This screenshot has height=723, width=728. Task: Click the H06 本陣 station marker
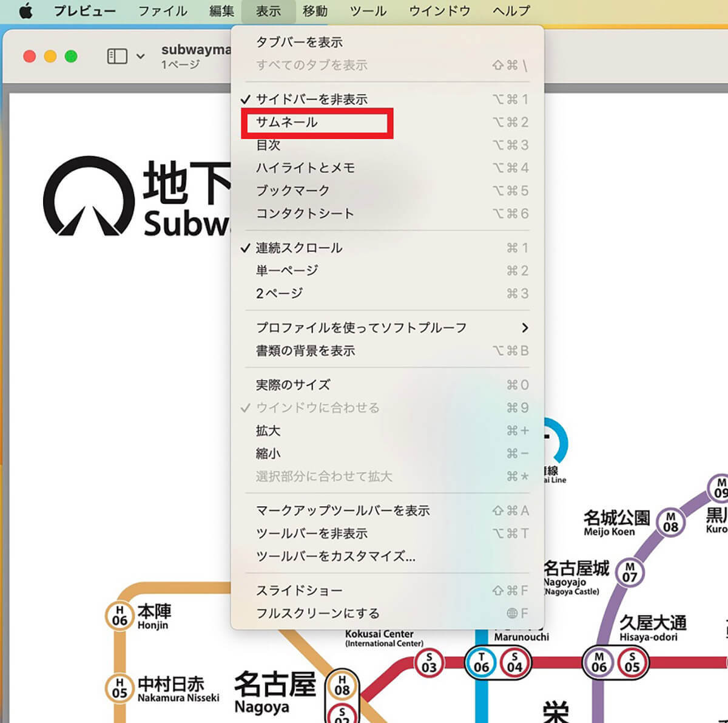pyautogui.click(x=120, y=616)
